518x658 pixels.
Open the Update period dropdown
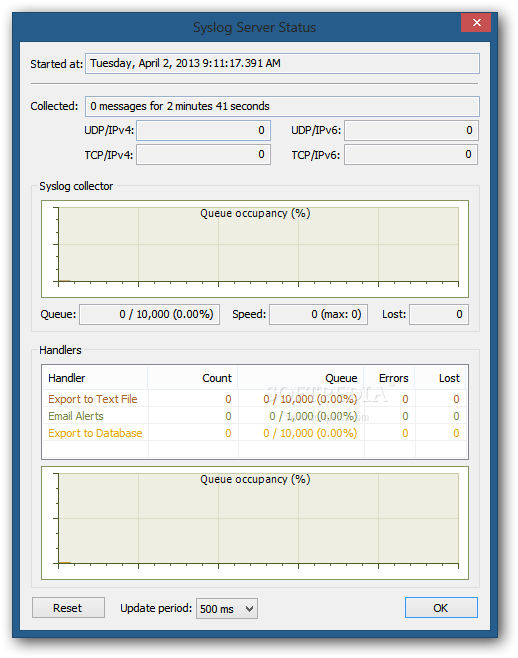(227, 608)
